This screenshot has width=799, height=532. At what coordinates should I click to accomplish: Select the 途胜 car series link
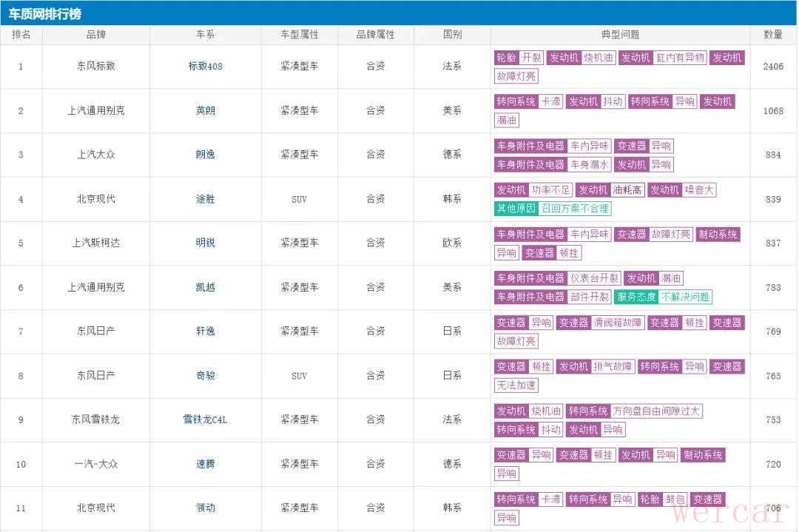[x=205, y=199]
